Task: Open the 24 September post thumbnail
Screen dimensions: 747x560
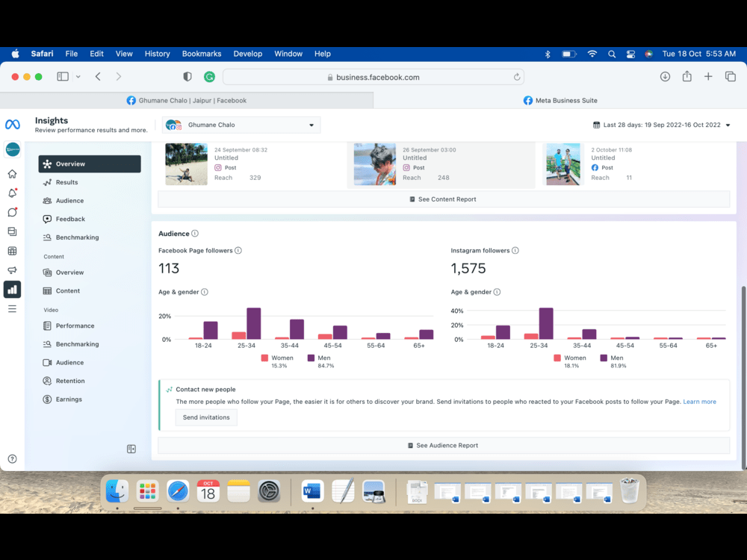Action: point(186,164)
